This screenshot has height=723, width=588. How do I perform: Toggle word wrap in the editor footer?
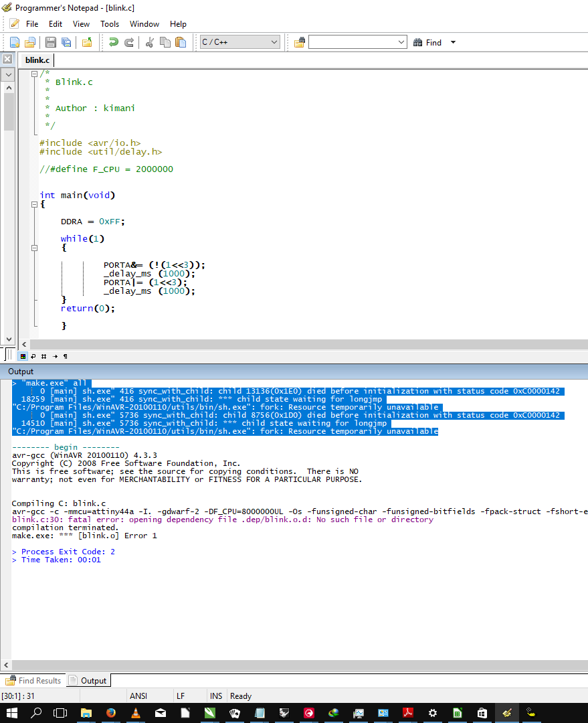tap(33, 356)
